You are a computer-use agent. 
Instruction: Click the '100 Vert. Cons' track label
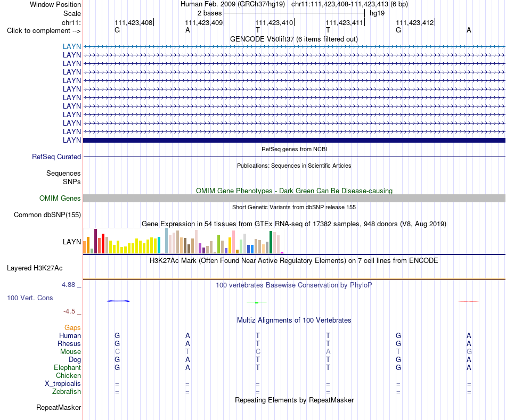(x=30, y=298)
